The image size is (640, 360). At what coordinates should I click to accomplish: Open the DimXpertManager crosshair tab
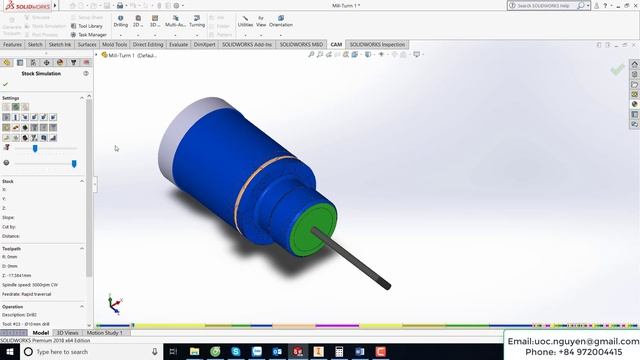pos(47,62)
